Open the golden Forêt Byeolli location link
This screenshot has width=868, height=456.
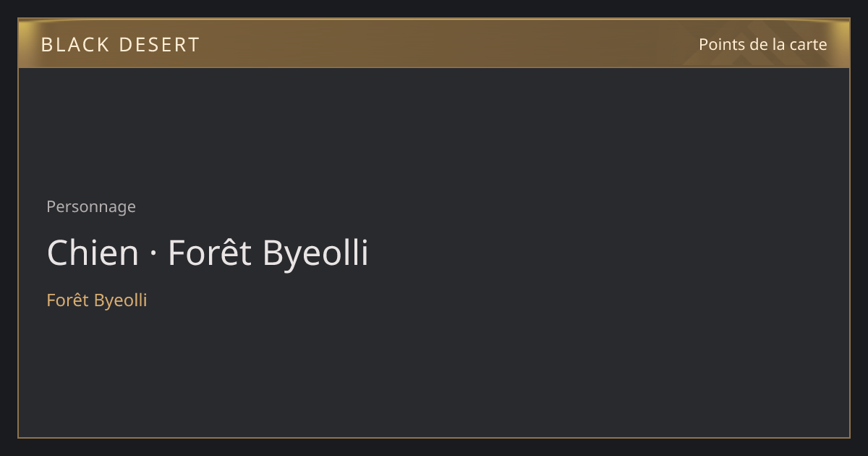(97, 300)
